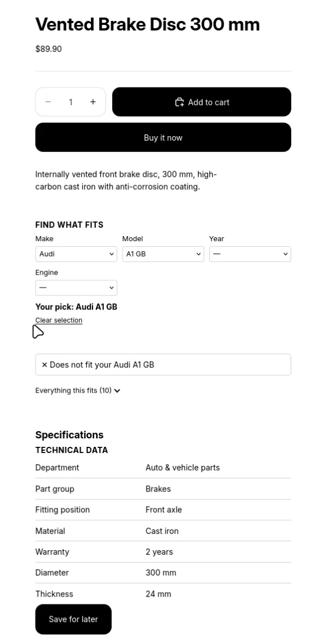316x644 pixels.
Task: Click the $89.90 price text
Action: [49, 49]
